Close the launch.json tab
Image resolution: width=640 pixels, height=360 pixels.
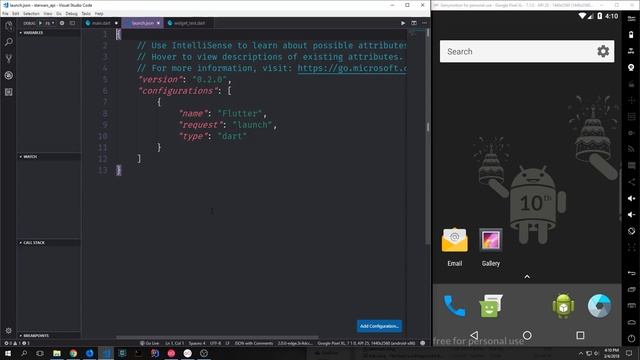158,23
